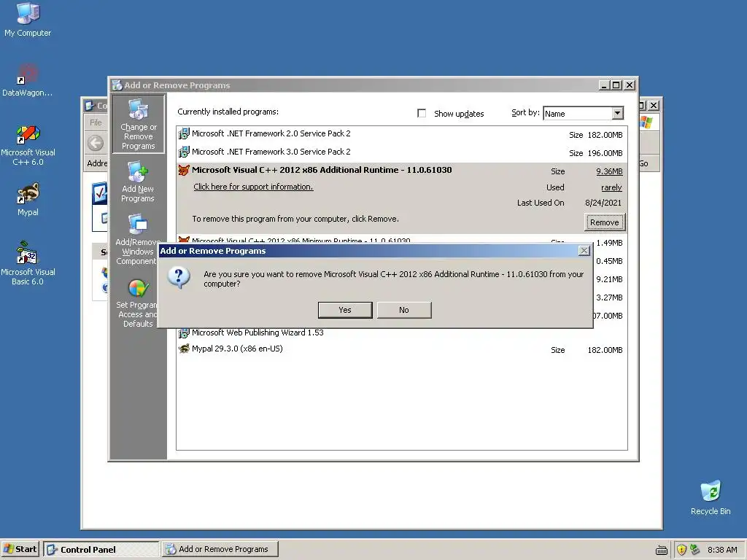The height and width of the screenshot is (560, 747).
Task: Click the network connection tray icon
Action: 695,550
